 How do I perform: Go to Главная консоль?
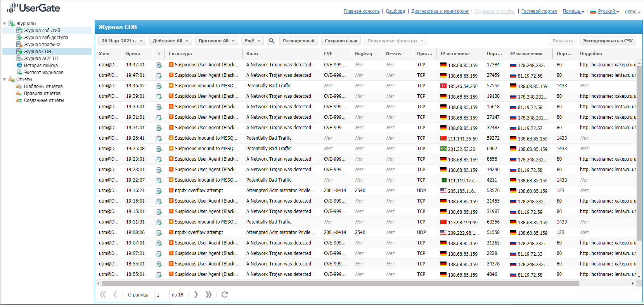click(362, 11)
